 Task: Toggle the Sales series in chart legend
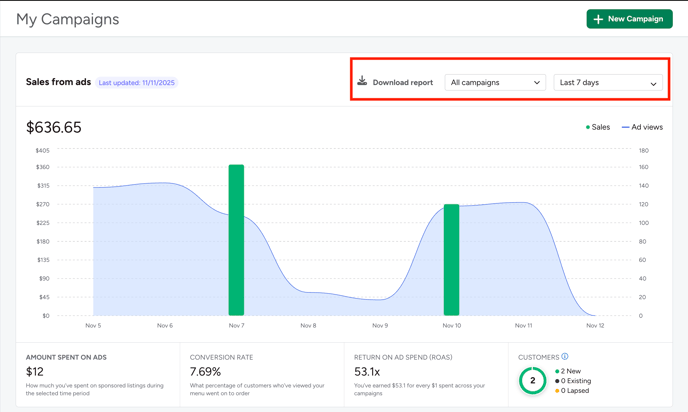(598, 128)
